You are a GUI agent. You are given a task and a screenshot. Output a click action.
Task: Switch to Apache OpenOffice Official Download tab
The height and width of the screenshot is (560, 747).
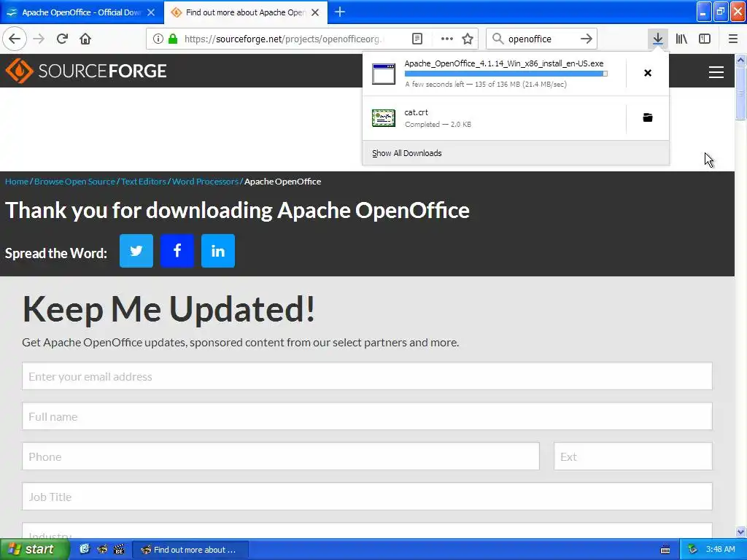(x=81, y=12)
